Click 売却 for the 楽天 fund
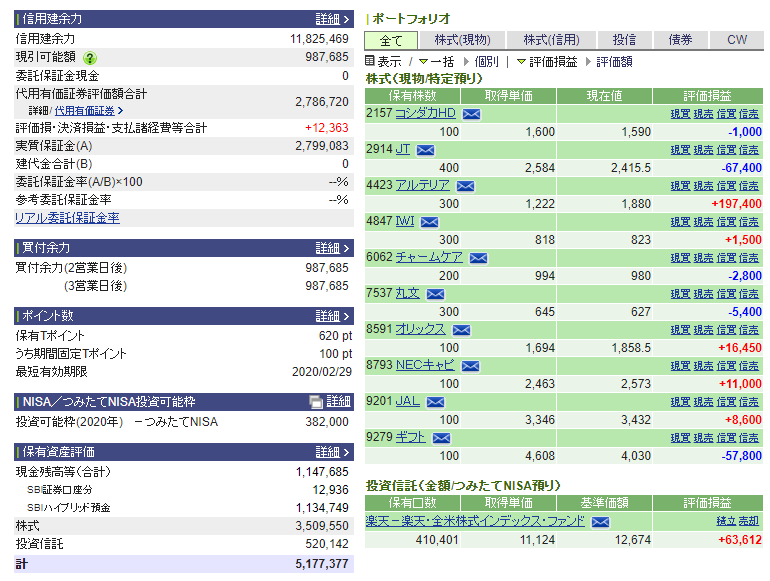 [749, 521]
